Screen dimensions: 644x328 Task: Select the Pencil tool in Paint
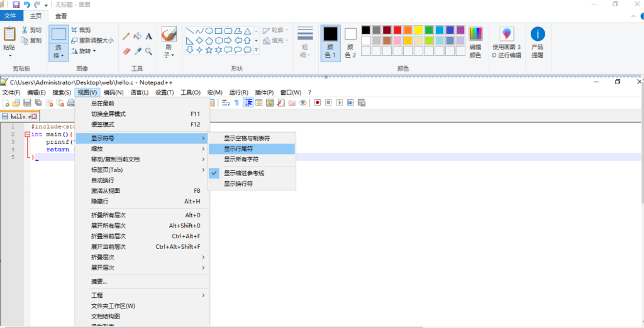(126, 36)
